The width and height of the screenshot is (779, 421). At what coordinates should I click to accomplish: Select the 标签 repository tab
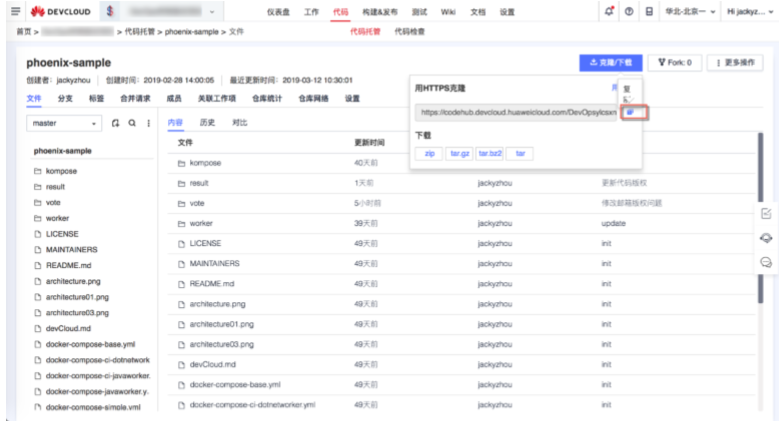(x=96, y=98)
